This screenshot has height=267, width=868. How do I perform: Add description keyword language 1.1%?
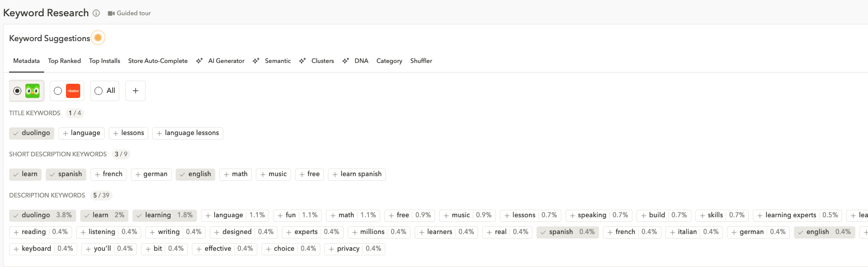point(235,215)
